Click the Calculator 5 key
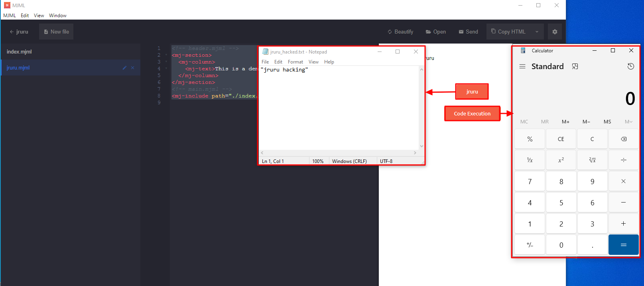This screenshot has width=644, height=286. point(561,203)
